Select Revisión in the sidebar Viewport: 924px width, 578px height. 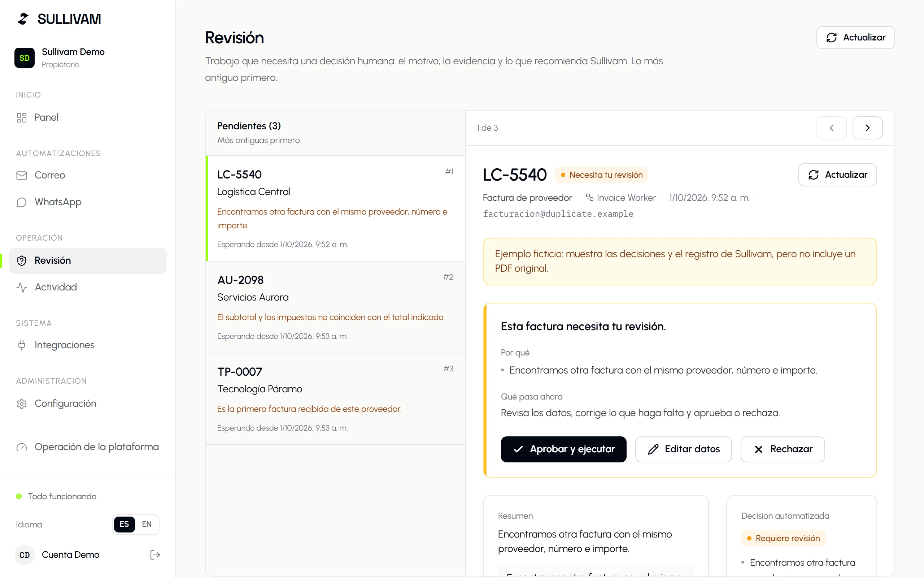(87, 260)
